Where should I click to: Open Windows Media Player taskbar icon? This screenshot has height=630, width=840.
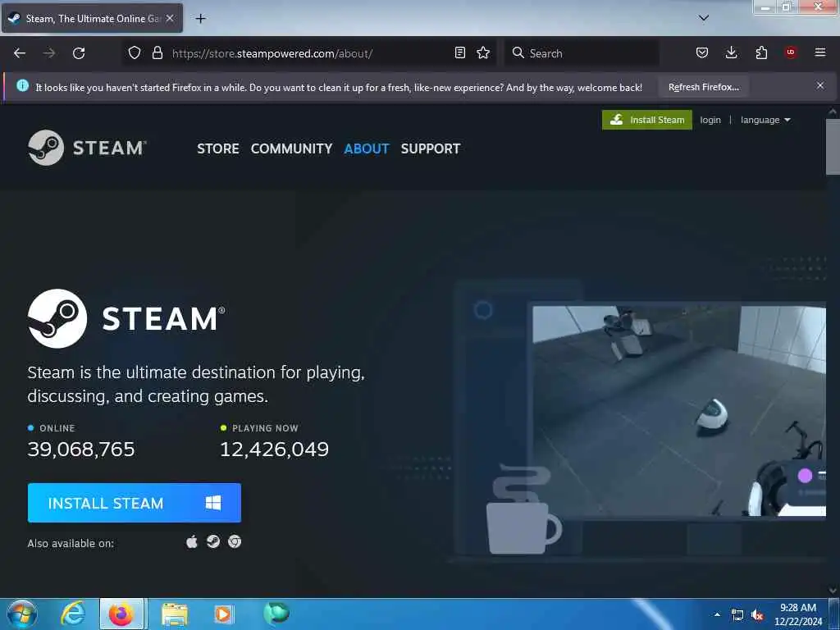[223, 614]
